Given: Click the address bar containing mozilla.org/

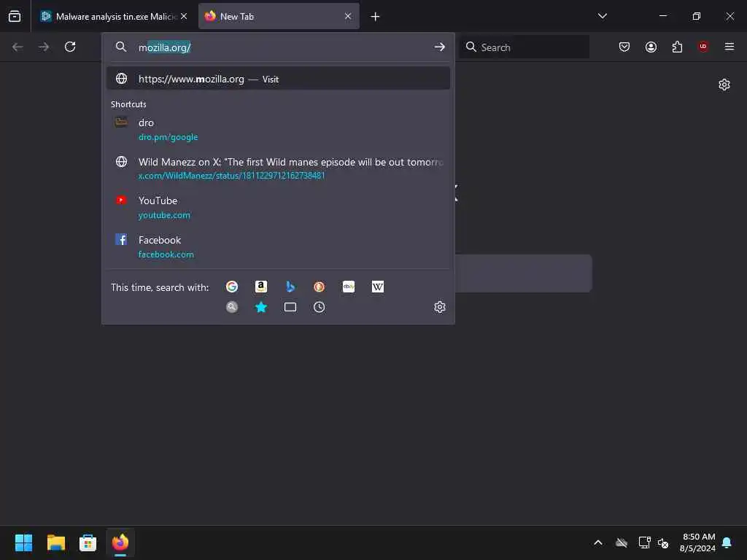Looking at the screenshot, I should (x=278, y=47).
